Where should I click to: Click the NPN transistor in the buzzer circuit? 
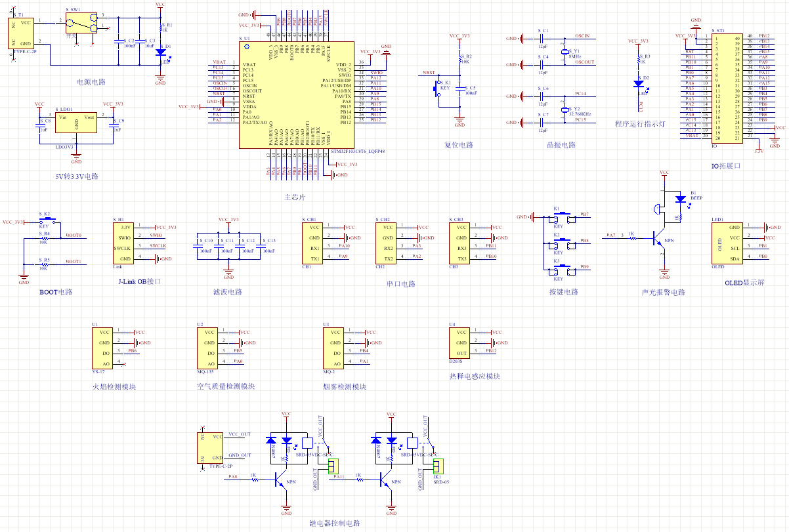(x=660, y=239)
